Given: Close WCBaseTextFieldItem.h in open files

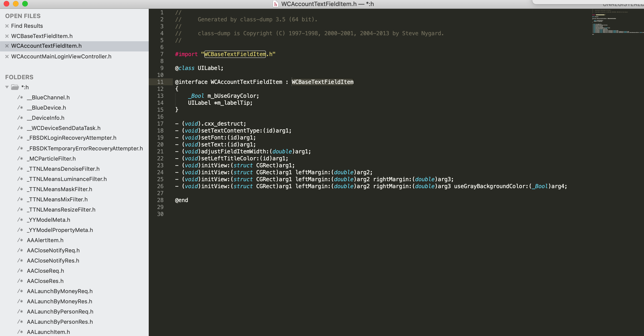Looking at the screenshot, I should pyautogui.click(x=7, y=36).
